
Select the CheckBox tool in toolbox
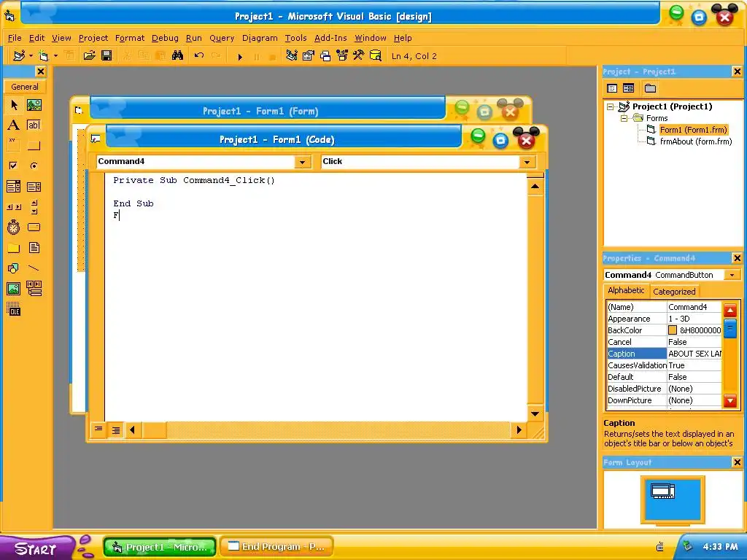[14, 166]
